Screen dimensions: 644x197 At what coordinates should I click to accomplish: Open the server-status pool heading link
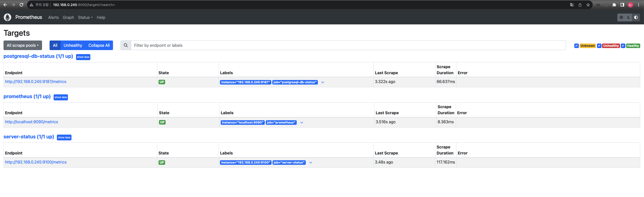tap(29, 137)
